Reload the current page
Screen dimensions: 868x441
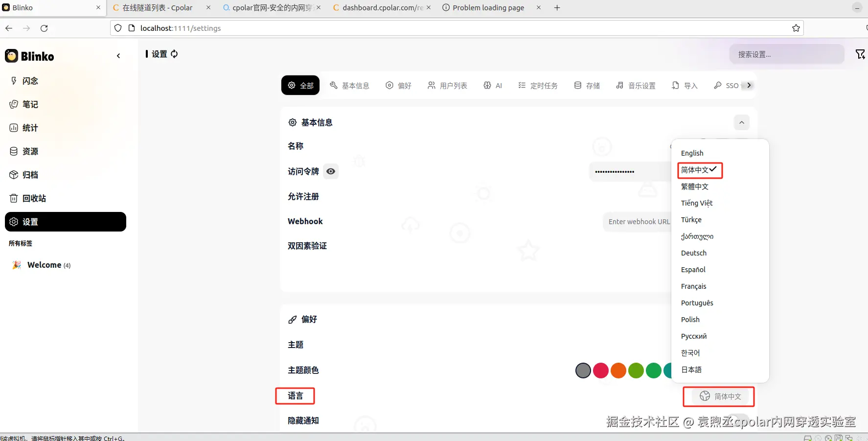(44, 28)
